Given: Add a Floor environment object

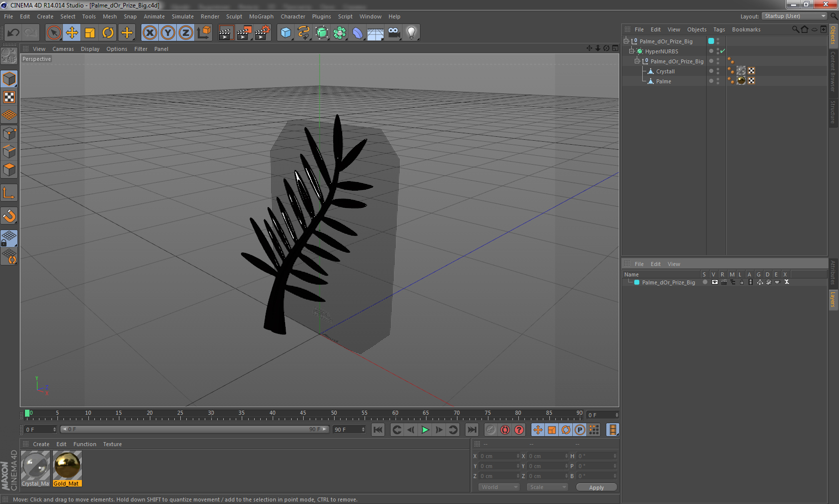Looking at the screenshot, I should click(376, 33).
